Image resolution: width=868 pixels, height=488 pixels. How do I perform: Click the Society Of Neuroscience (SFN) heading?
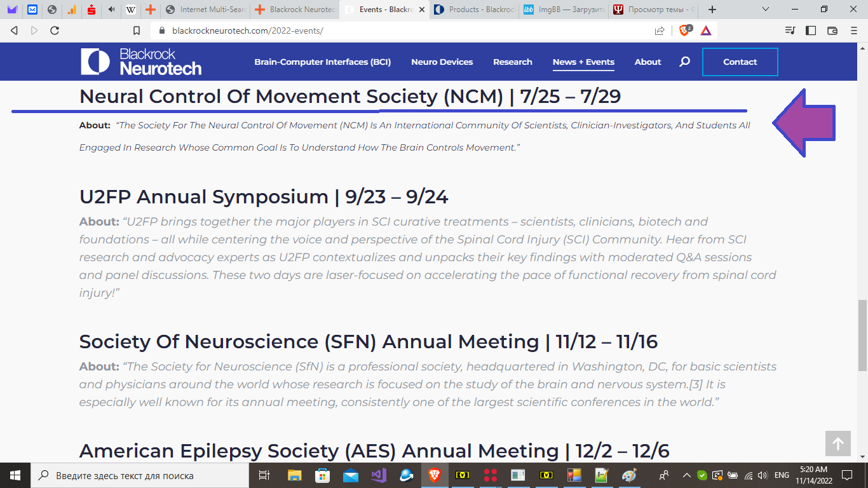pyautogui.click(x=369, y=341)
